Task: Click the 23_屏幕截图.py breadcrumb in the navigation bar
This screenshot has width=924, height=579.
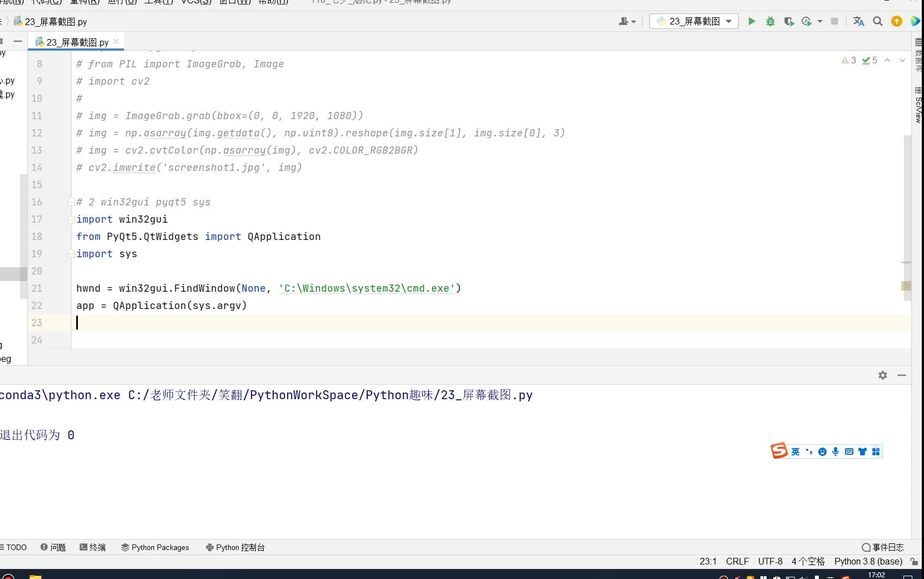Action: [51, 22]
